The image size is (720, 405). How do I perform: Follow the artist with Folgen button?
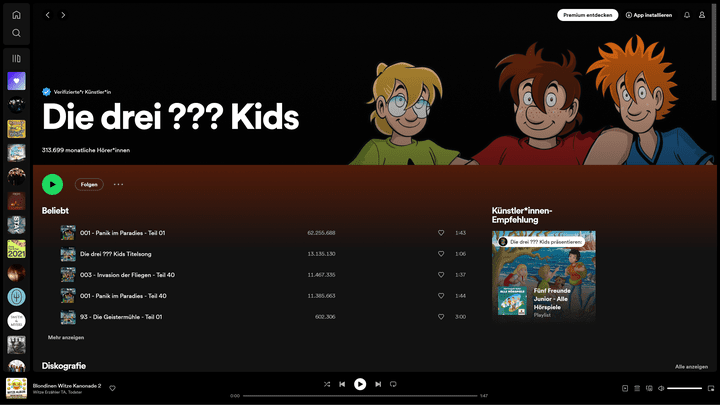[90, 184]
